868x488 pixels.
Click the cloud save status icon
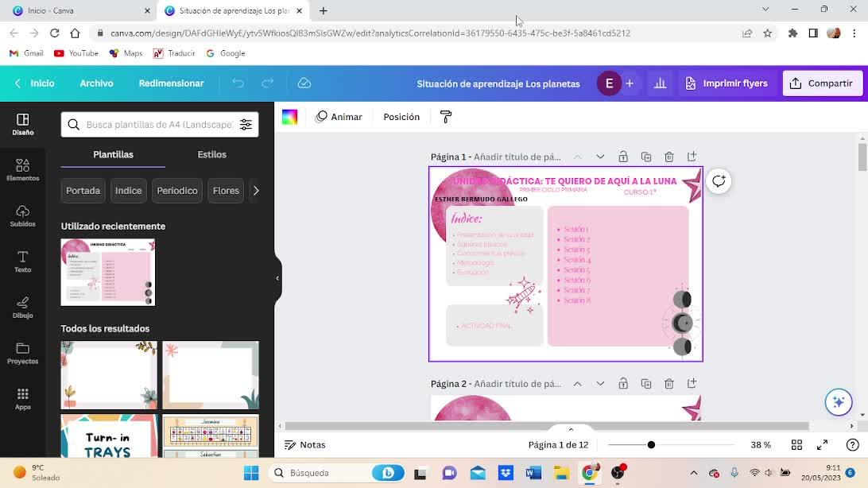[x=304, y=83]
